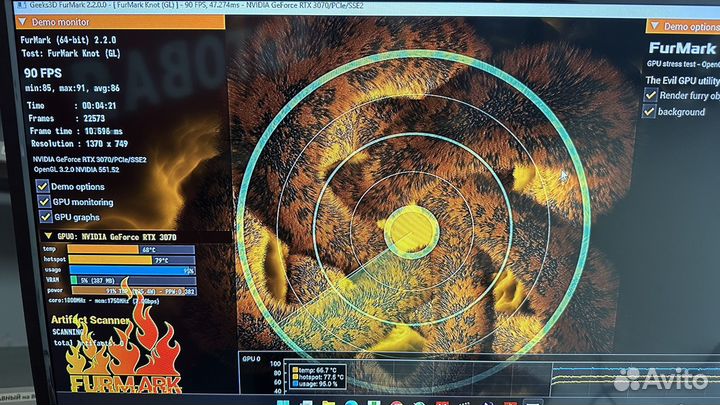Click the GPU stress test subtitle
This screenshot has height=405, width=720.
[683, 64]
